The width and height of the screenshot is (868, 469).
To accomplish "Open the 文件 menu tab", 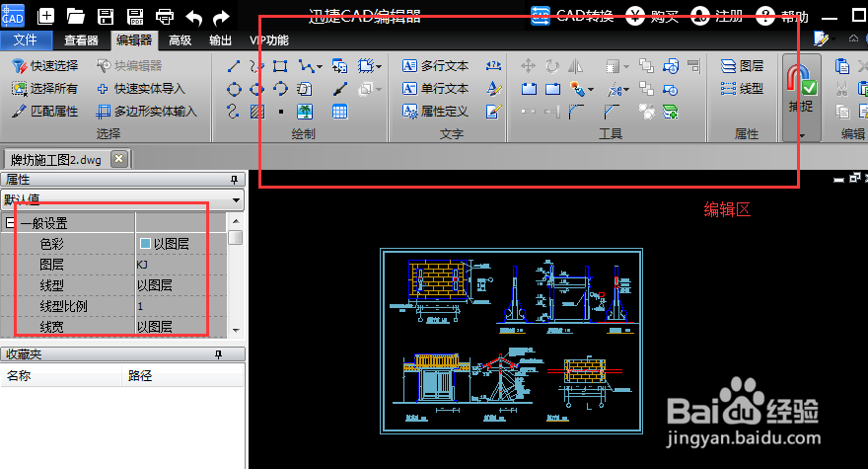I will pos(26,39).
